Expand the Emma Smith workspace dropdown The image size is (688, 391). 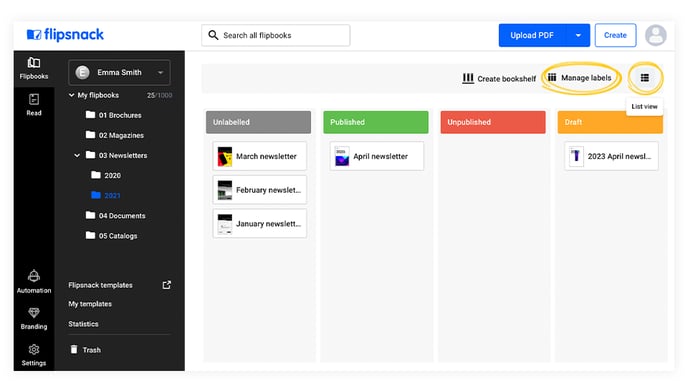tap(161, 72)
